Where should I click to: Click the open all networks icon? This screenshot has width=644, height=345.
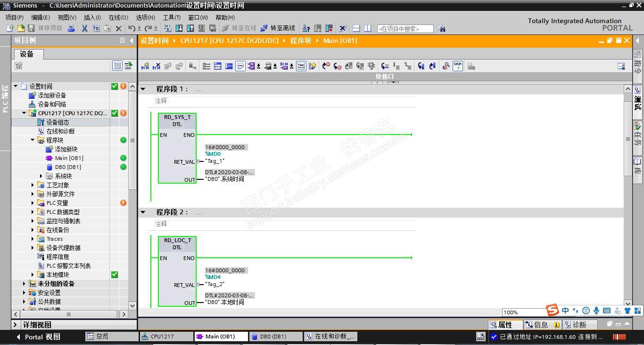tap(218, 66)
